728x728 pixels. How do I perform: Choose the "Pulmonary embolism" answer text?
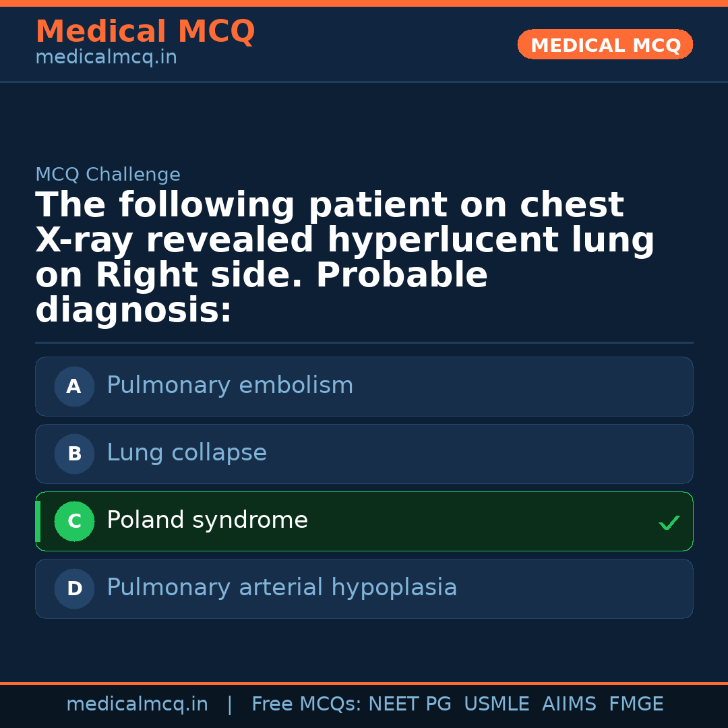pyautogui.click(x=230, y=386)
